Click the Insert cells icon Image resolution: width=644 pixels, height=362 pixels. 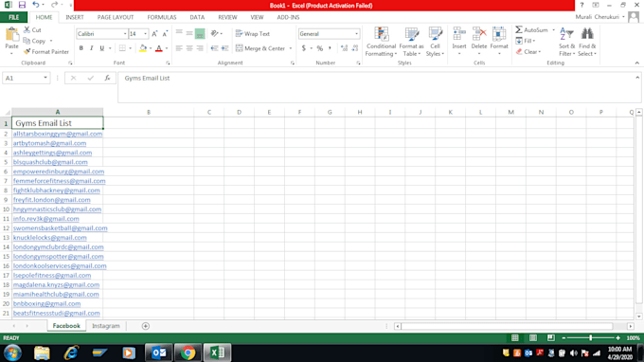(459, 34)
